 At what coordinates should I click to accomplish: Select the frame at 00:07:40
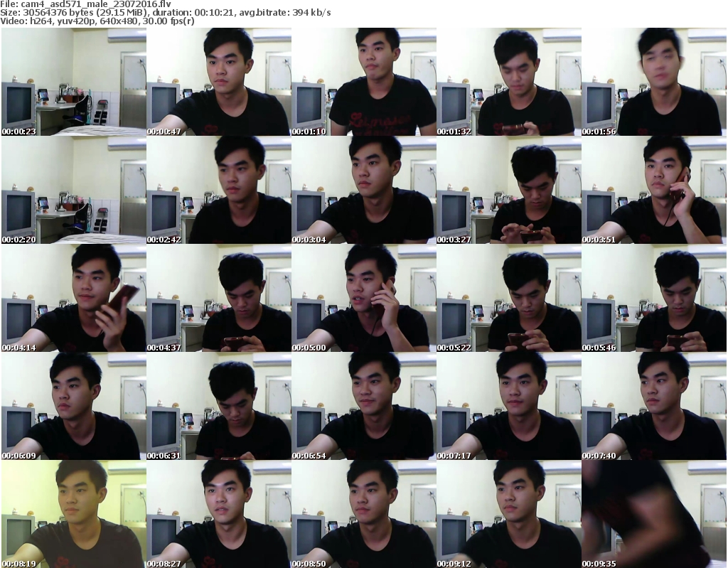coord(654,406)
